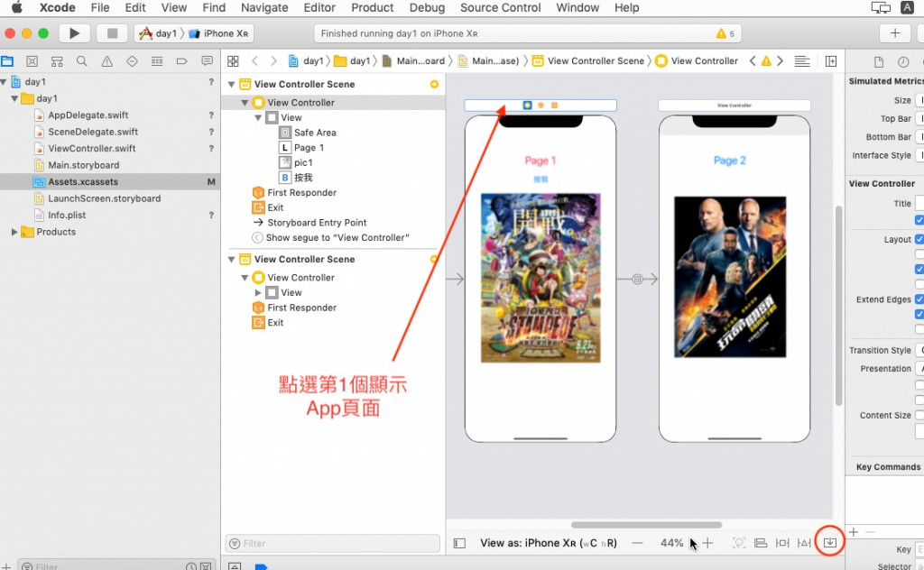Click the document outline Filter field
The height and width of the screenshot is (570, 924).
(333, 544)
